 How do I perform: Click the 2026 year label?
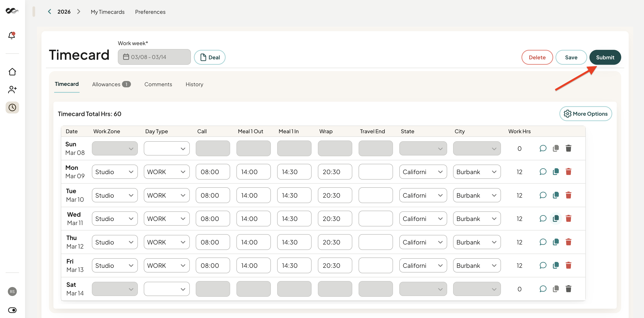[64, 12]
